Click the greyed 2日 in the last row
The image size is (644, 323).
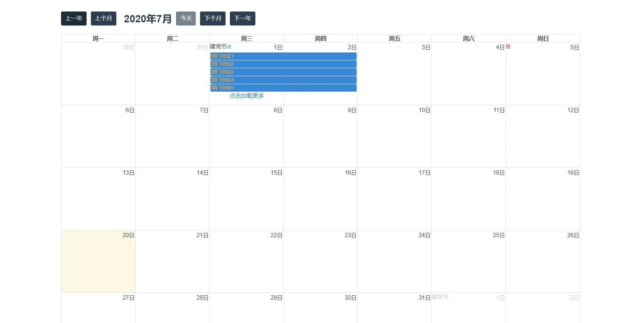[x=574, y=298]
